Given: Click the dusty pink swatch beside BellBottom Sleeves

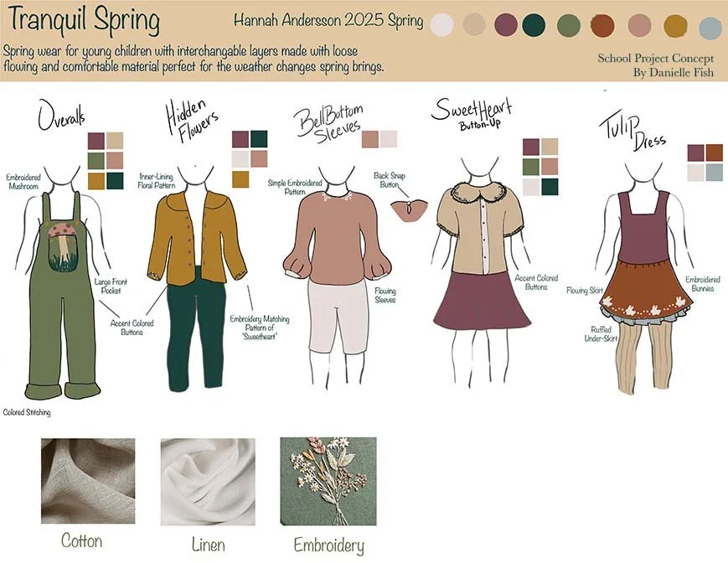Looking at the screenshot, I should [370, 139].
